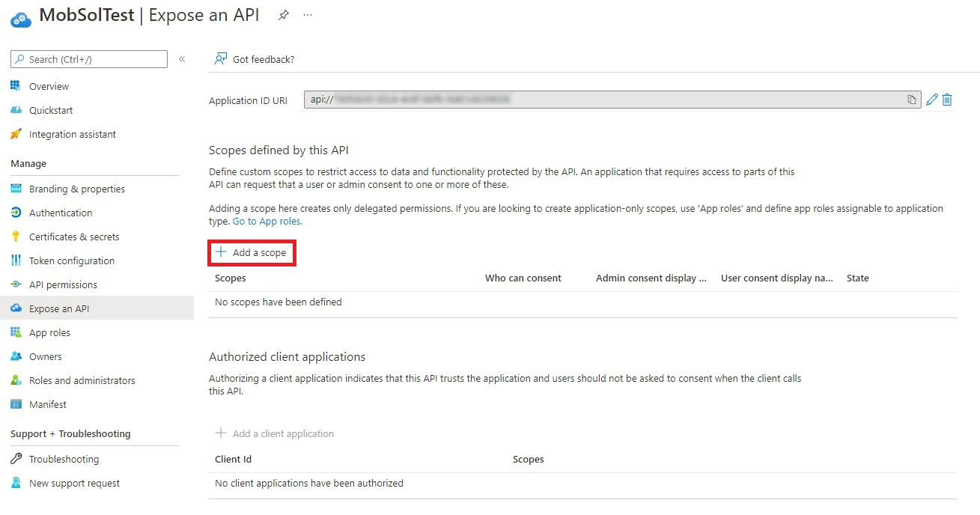Open the Manifest editor
The width and height of the screenshot is (980, 515).
[48, 404]
